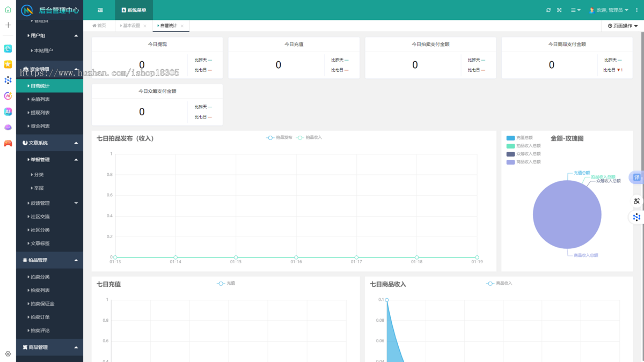
Task: Click the 今日充值 card title
Action: click(x=294, y=45)
